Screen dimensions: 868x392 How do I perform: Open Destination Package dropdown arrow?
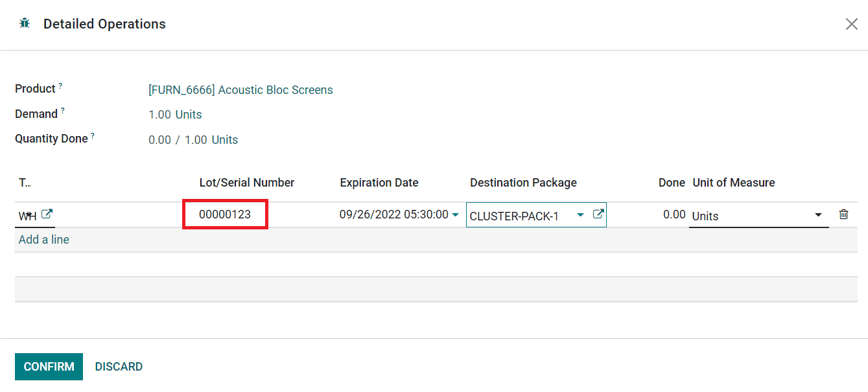click(x=580, y=215)
